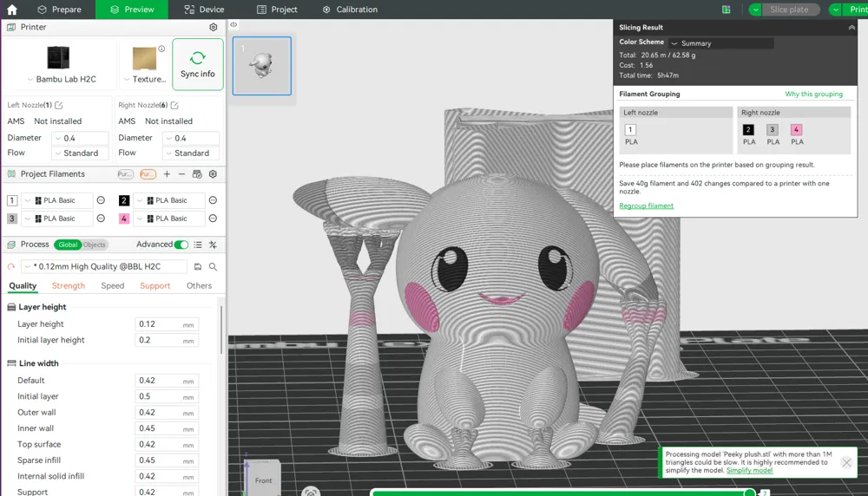The height and width of the screenshot is (496, 868).
Task: Open edit icon for filament 4
Action: pyautogui.click(x=213, y=219)
